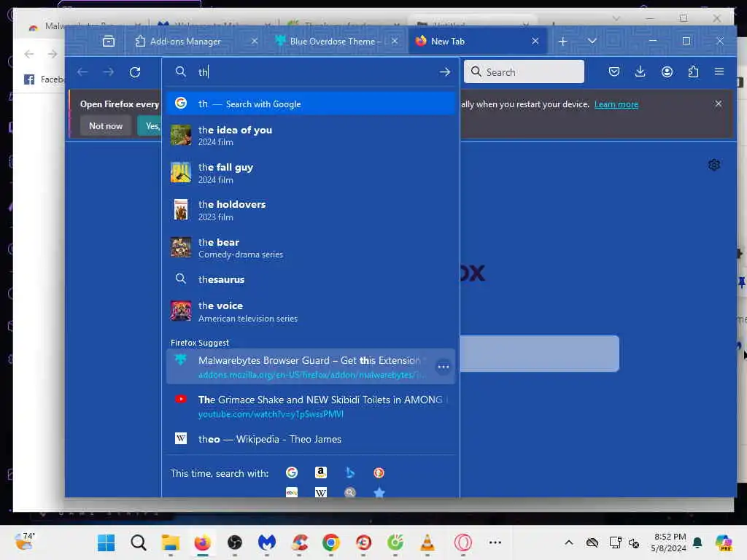Choose 'thesaurus' search suggestion
Image resolution: width=747 pixels, height=560 pixels.
tap(311, 279)
